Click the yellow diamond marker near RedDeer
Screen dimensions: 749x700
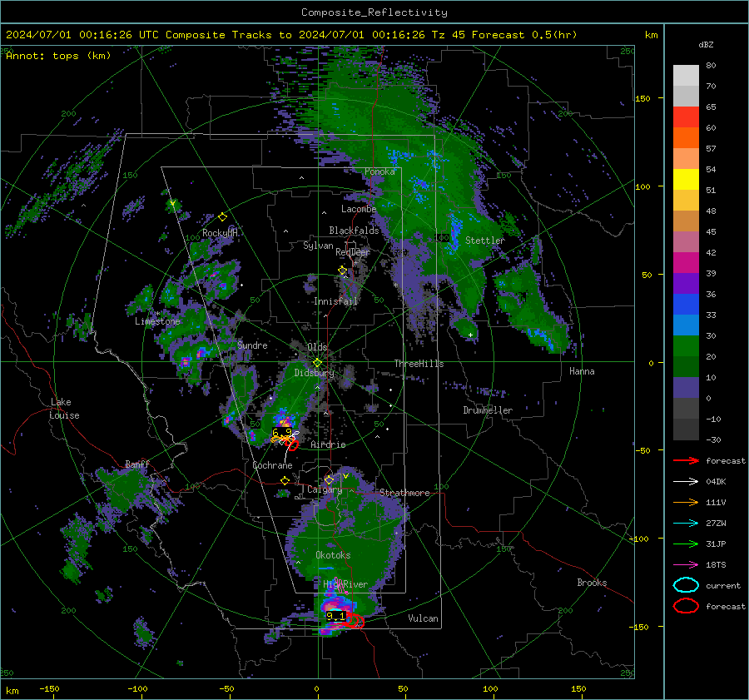pos(343,271)
